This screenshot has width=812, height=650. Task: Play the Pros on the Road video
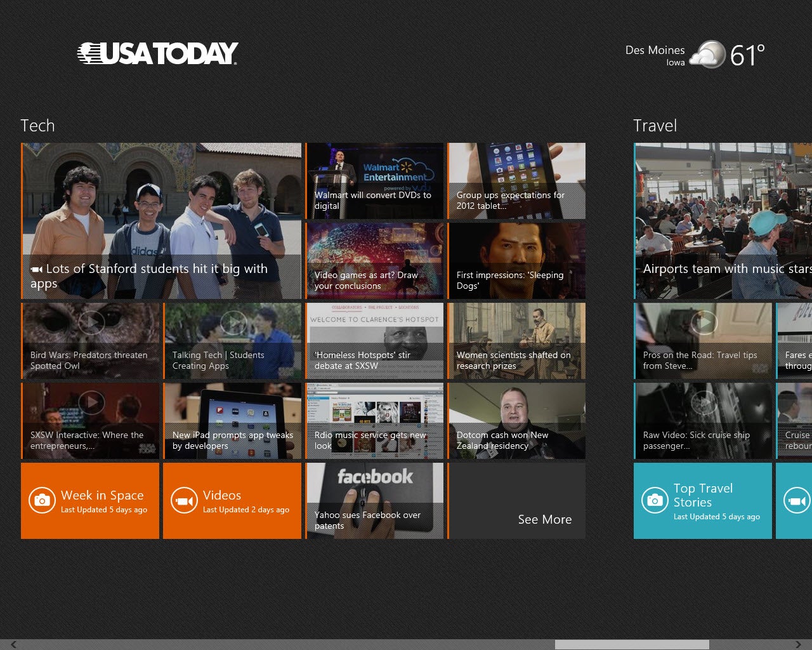click(x=704, y=322)
